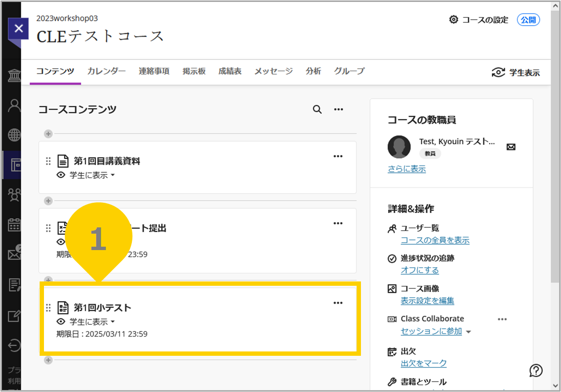
Task: Open 第1回目講義資料 document
Action: click(107, 161)
